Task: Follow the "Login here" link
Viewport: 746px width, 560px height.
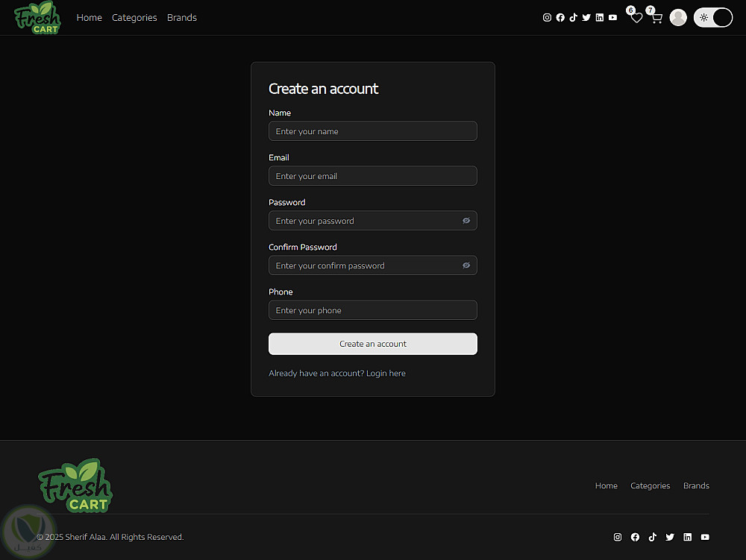Action: 386,374
